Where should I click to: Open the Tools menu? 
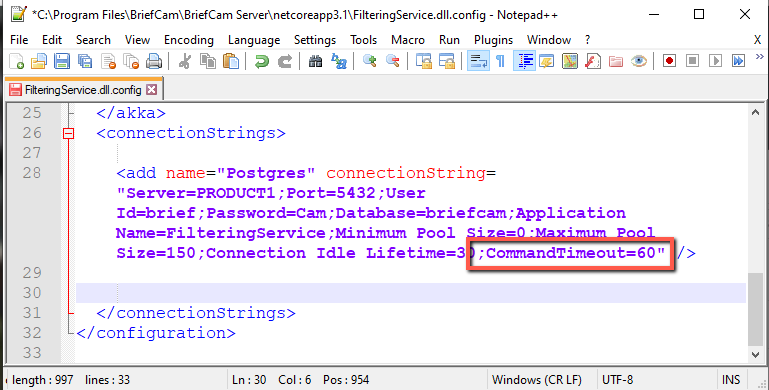pos(363,40)
